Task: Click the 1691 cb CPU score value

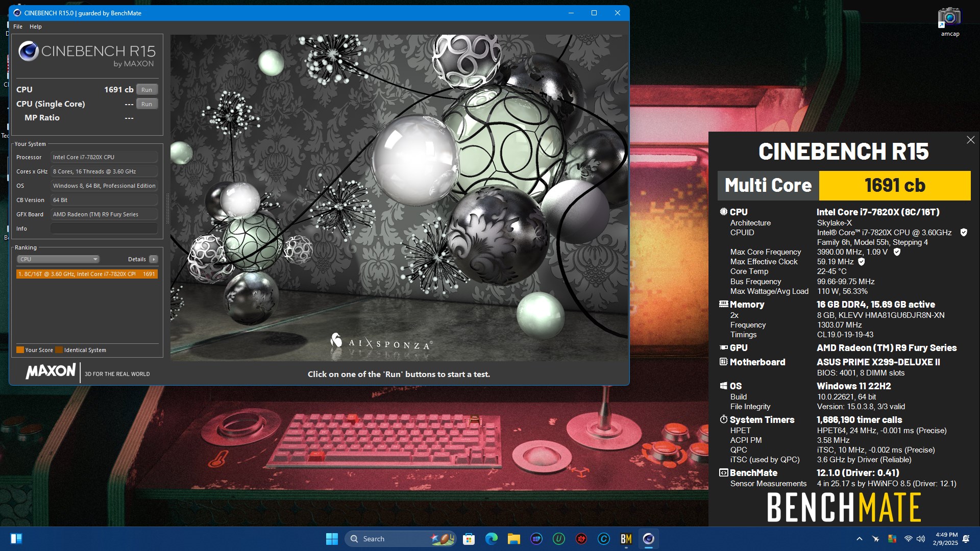Action: pyautogui.click(x=118, y=90)
